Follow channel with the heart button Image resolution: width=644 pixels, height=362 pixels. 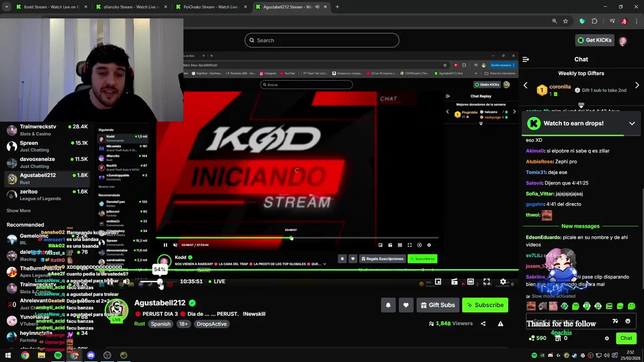[x=406, y=305]
